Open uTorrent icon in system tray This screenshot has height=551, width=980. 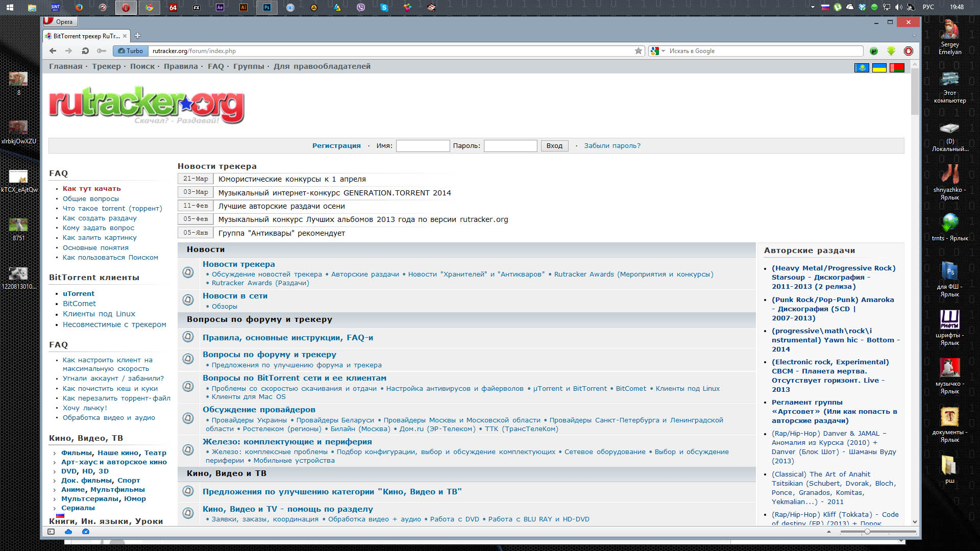pos(838,7)
